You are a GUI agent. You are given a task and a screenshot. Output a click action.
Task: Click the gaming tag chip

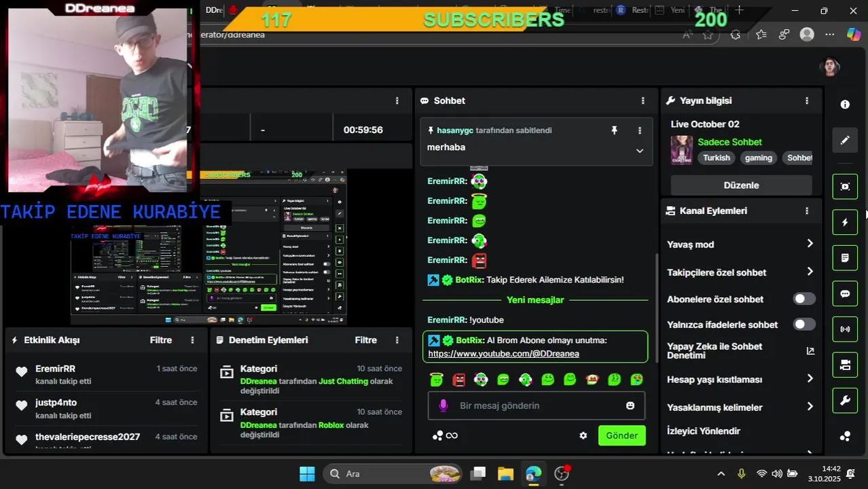pos(758,158)
